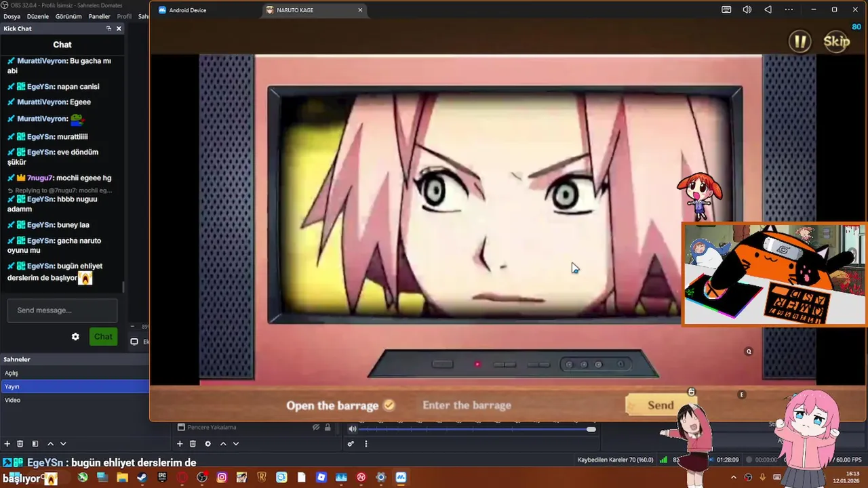Pop out the Kick Chat dock
The height and width of the screenshot is (488, 868).
[x=108, y=28]
